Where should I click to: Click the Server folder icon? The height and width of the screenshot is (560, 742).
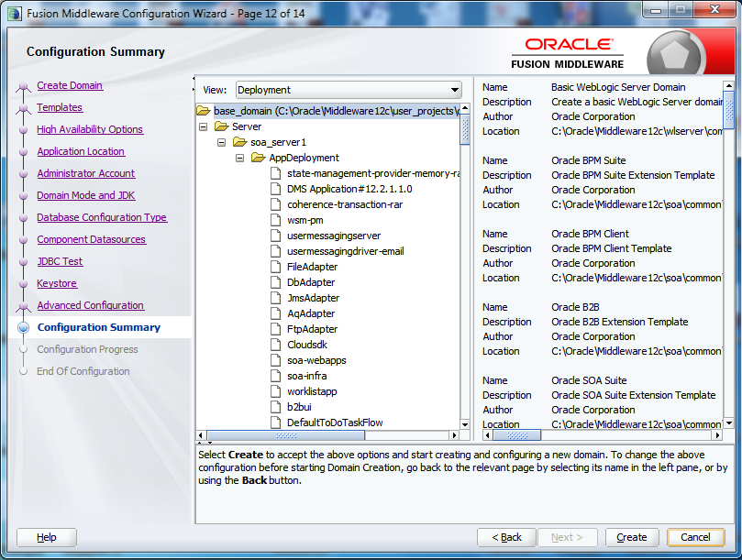point(221,126)
